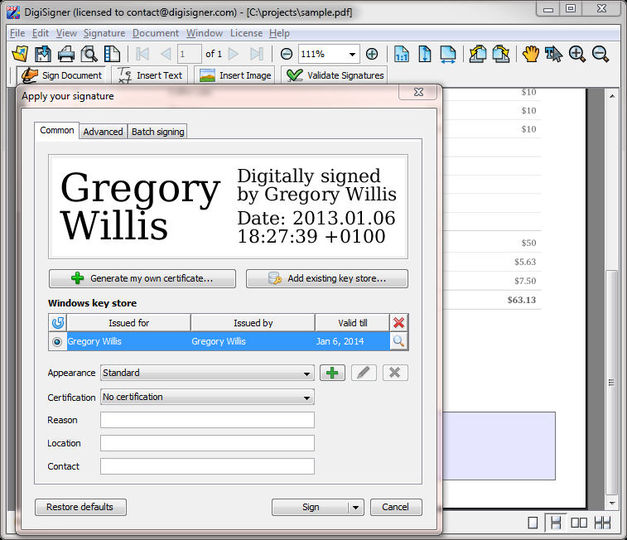Open the File menu
The image size is (627, 540).
point(17,33)
